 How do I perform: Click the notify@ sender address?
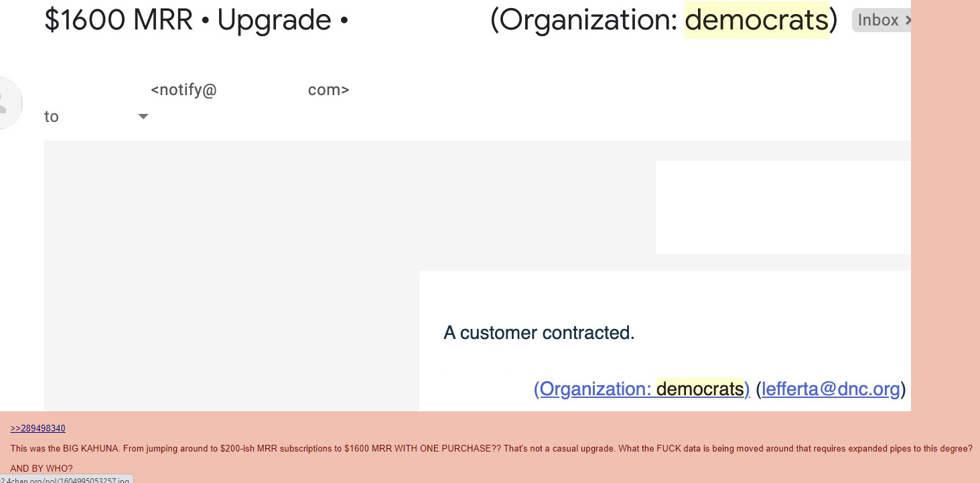tap(184, 90)
